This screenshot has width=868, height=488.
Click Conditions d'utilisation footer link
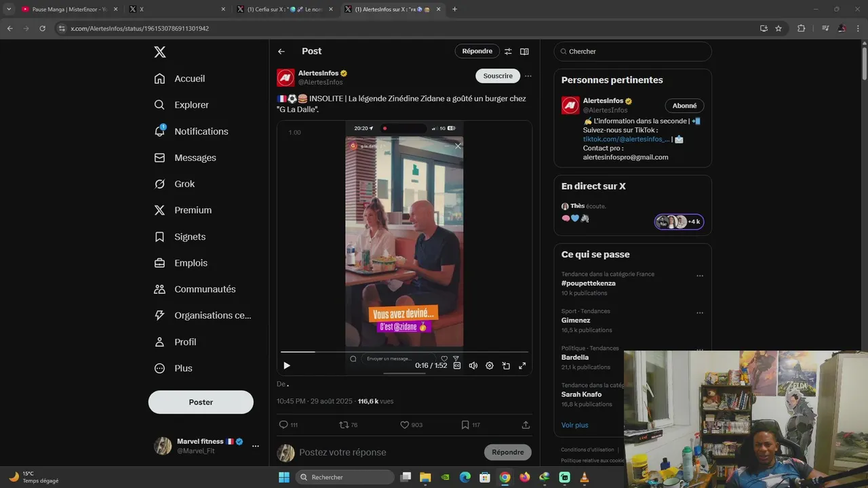(587, 450)
